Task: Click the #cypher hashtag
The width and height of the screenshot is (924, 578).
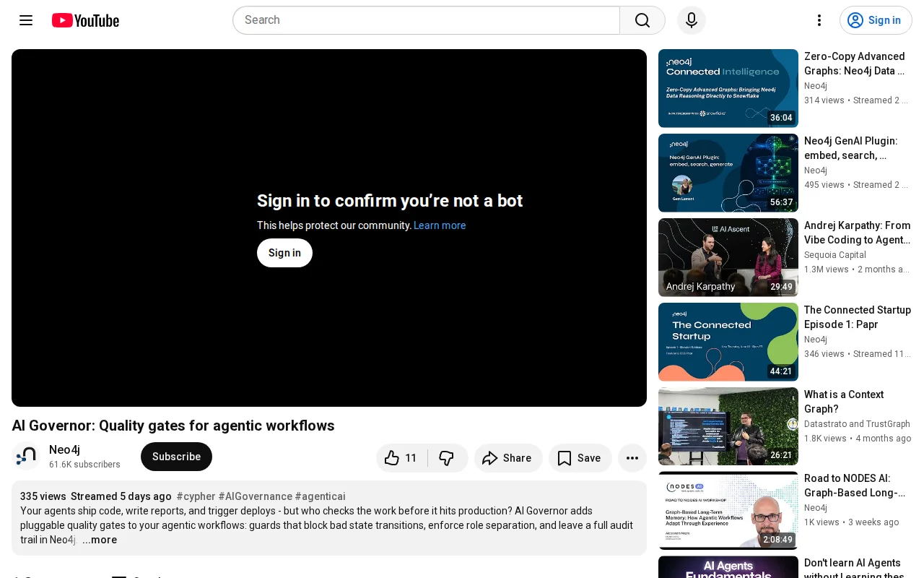Action: point(196,496)
